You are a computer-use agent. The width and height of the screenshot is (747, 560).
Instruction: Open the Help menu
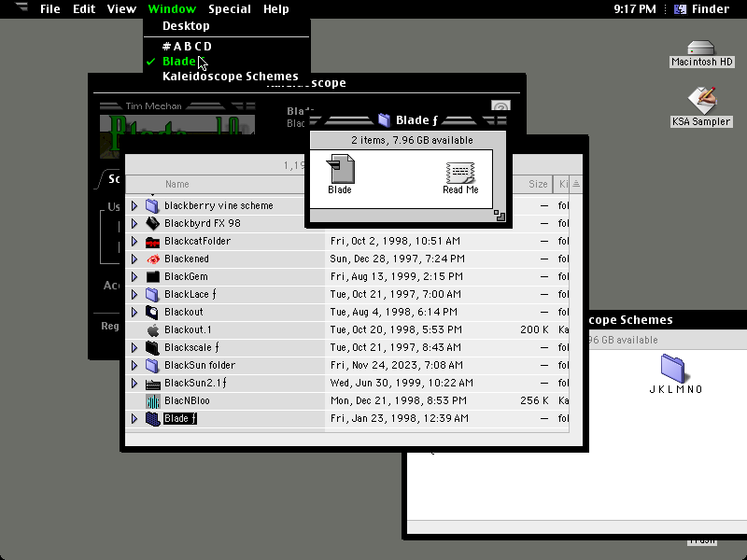coord(275,9)
